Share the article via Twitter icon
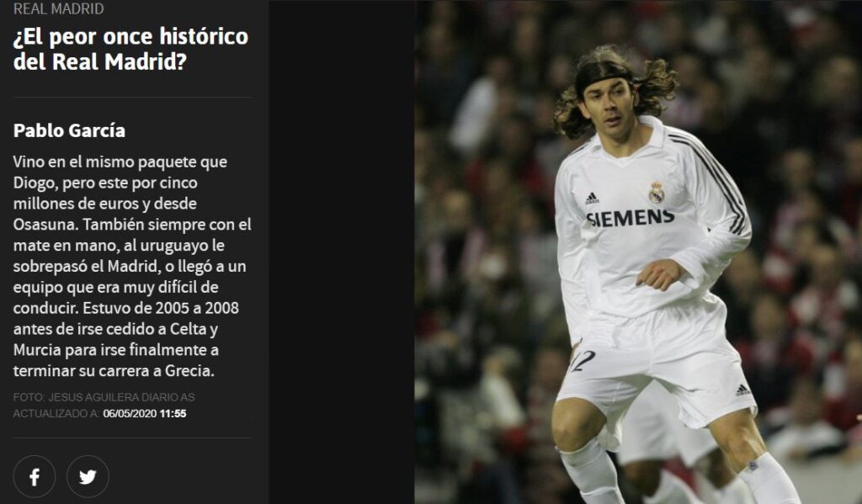This screenshot has width=862, height=504. coord(88,476)
